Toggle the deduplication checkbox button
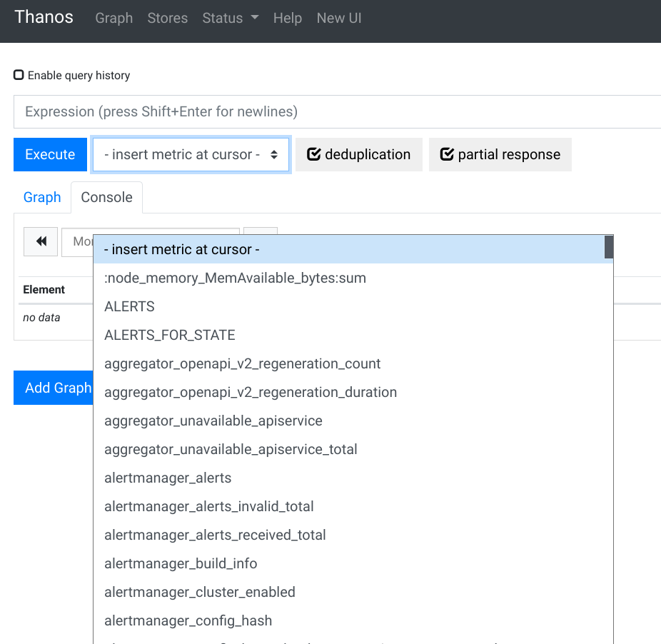 tap(358, 155)
